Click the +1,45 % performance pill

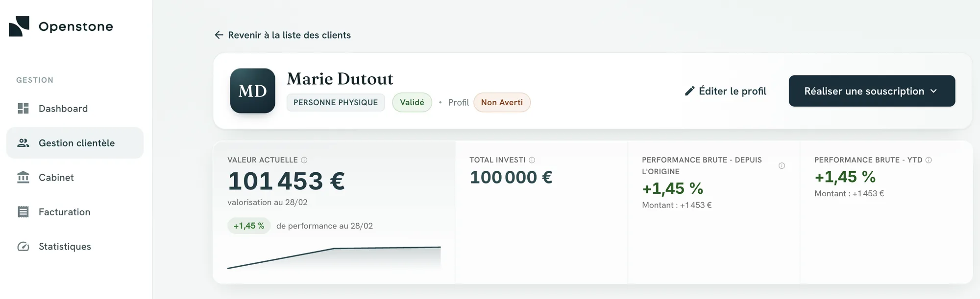click(x=249, y=226)
